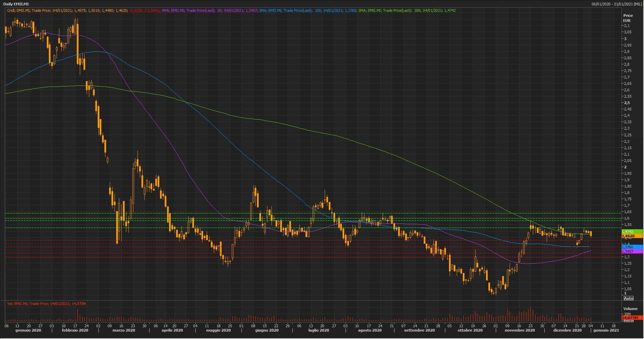Click the Price EUR axis label
The width and height of the screenshot is (644, 339).
point(628,18)
